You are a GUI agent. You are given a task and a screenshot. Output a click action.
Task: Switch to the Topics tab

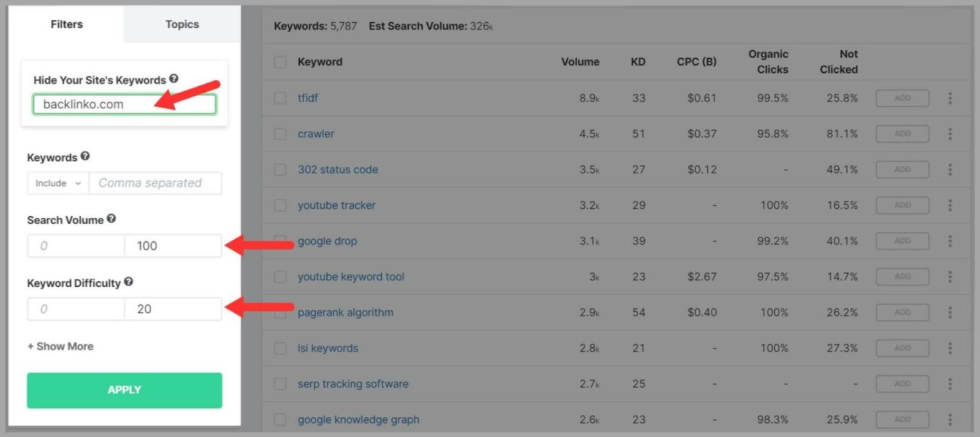182,25
